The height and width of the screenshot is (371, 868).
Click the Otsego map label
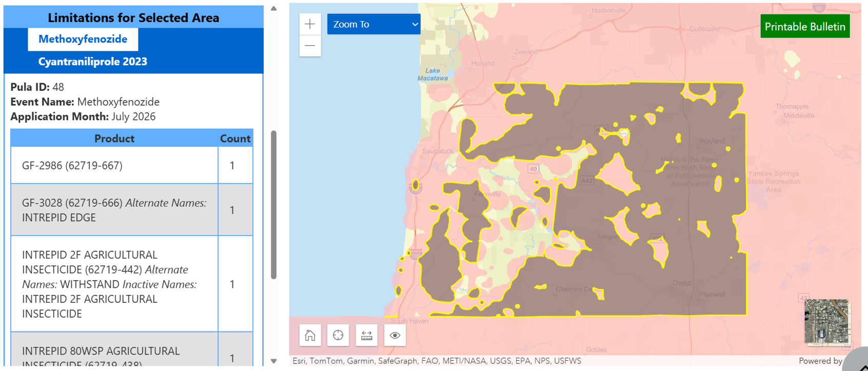[x=683, y=283]
